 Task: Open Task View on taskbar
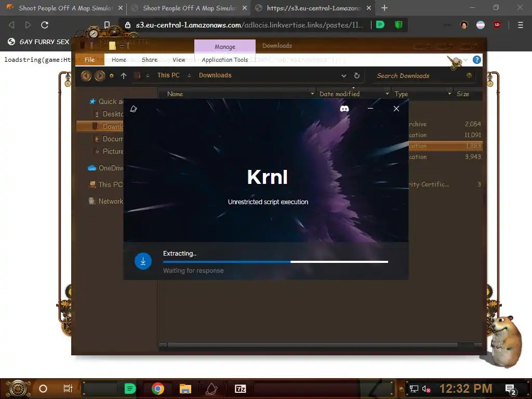[x=68, y=389]
